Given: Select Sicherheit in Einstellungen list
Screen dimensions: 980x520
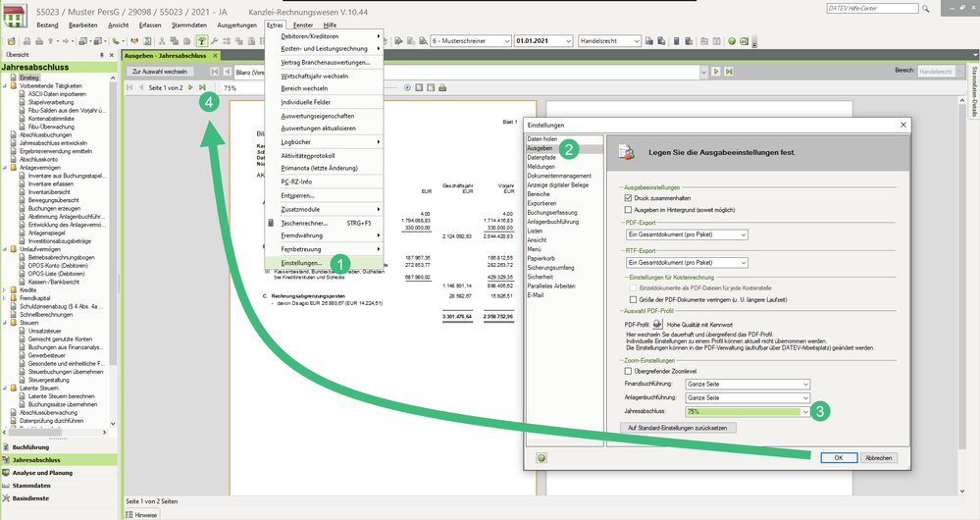Looking at the screenshot, I should coord(540,277).
